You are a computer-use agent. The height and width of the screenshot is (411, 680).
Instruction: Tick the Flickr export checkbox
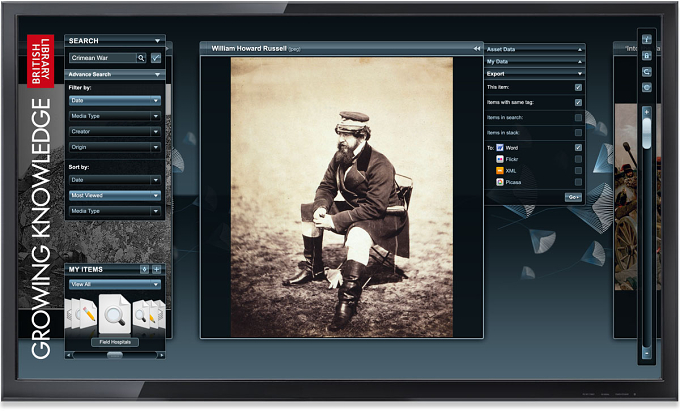578,159
